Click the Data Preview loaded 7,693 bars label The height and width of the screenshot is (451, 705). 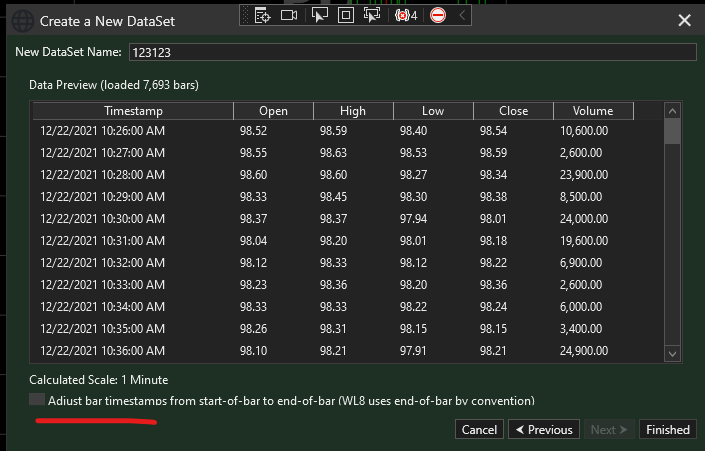click(x=114, y=85)
